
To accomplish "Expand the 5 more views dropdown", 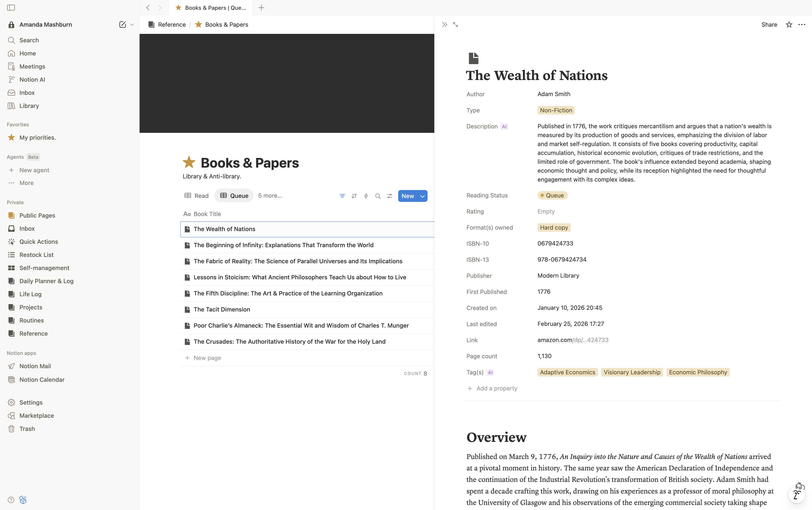I will (270, 196).
